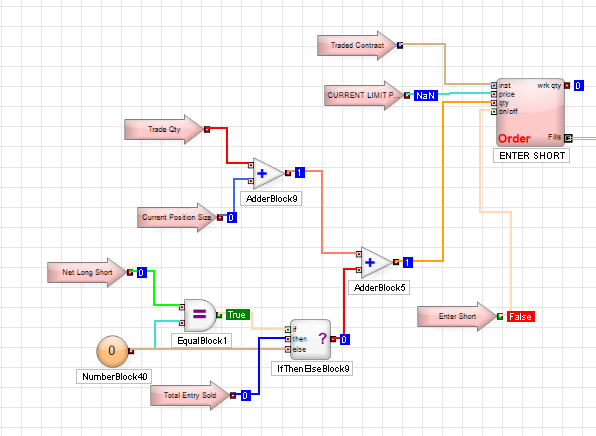Select the CURRENT LIMIT P... arrow block
Screen dimensions: 596x436
(x=364, y=95)
